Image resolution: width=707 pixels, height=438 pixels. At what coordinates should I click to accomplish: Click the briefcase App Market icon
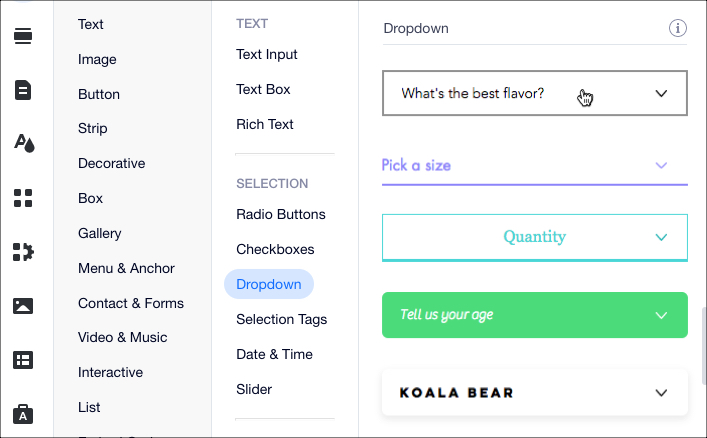[x=23, y=414]
